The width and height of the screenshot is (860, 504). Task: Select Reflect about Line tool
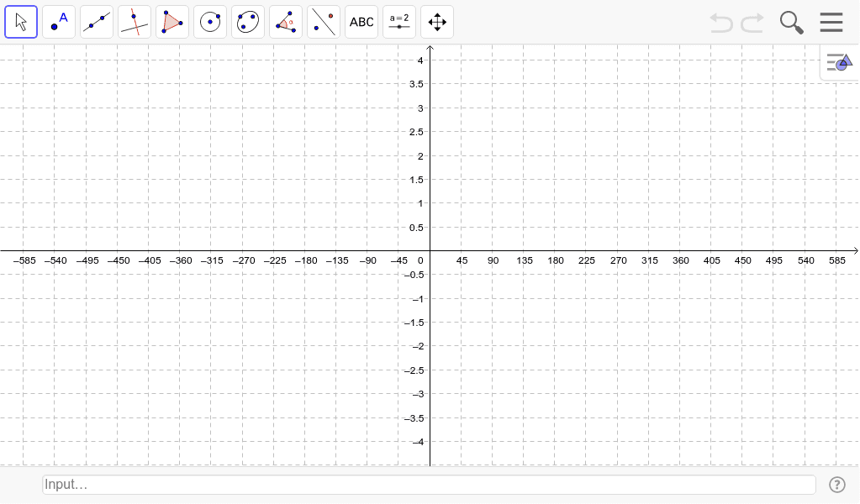coord(324,22)
